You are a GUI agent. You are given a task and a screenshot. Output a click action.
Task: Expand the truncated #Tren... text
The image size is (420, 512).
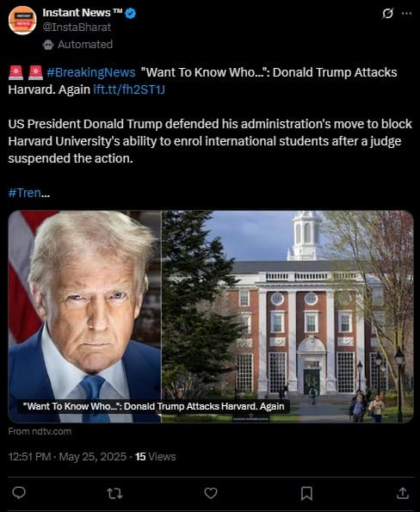[28, 193]
